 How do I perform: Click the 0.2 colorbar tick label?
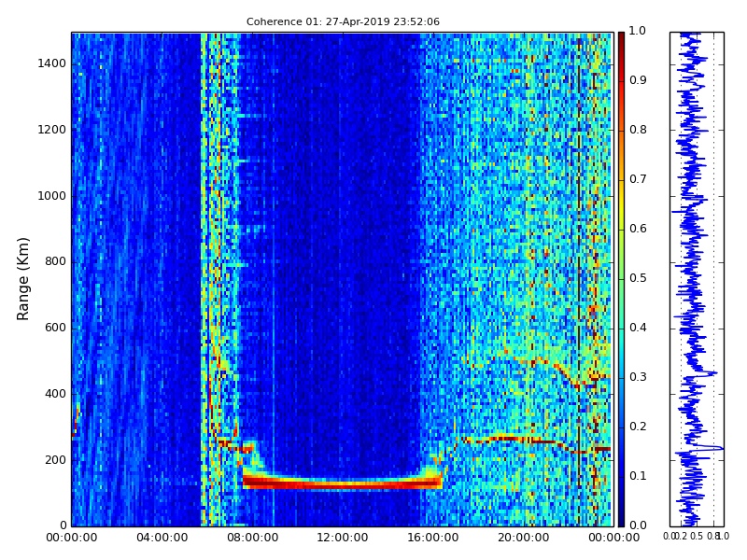tap(638, 427)
